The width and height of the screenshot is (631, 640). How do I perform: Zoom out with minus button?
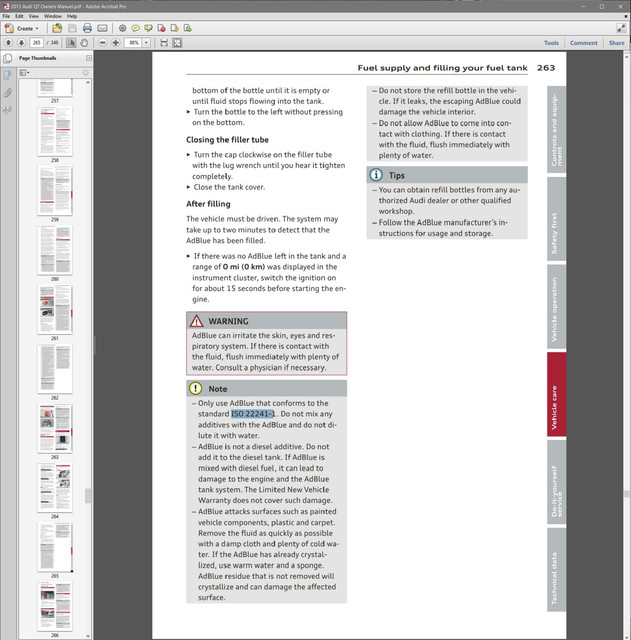[102, 42]
